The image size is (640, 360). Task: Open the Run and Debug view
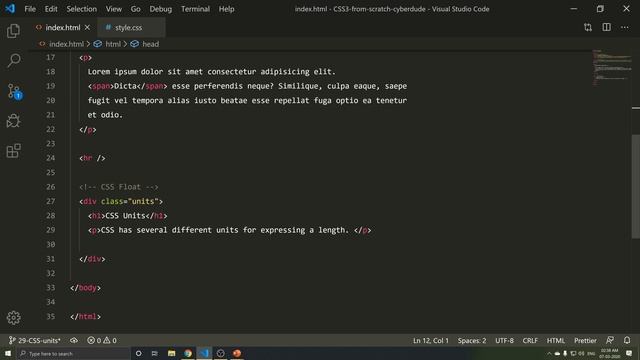pos(13,121)
